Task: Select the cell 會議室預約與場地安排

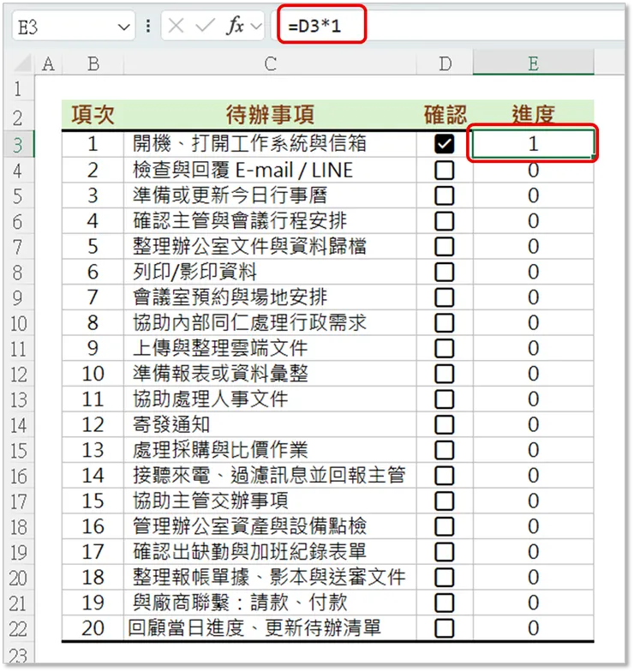Action: pyautogui.click(x=270, y=297)
